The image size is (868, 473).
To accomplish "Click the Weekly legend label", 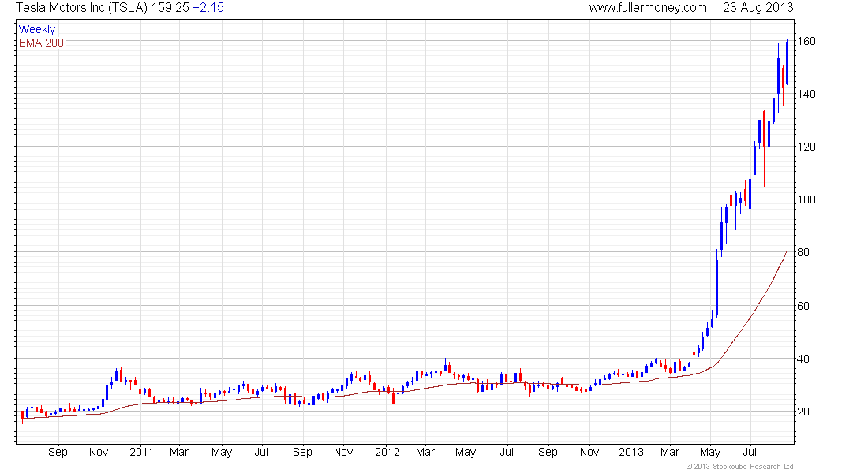I will (37, 29).
